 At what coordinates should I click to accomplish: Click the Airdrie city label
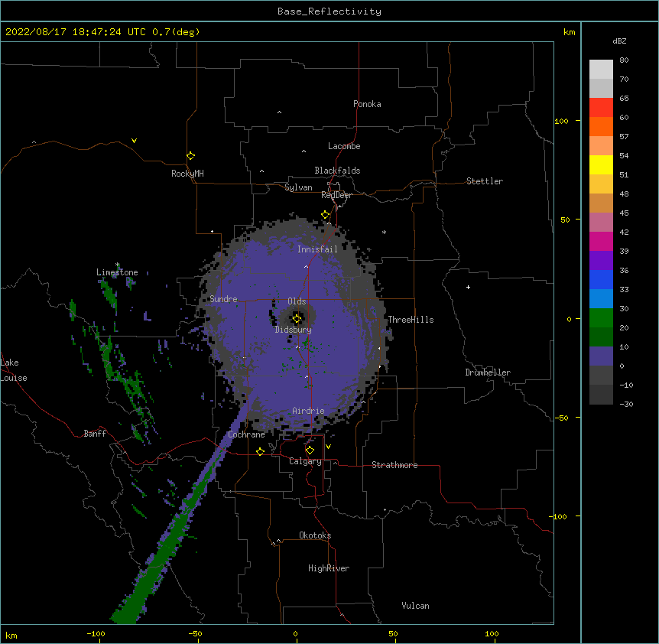pyautogui.click(x=309, y=411)
